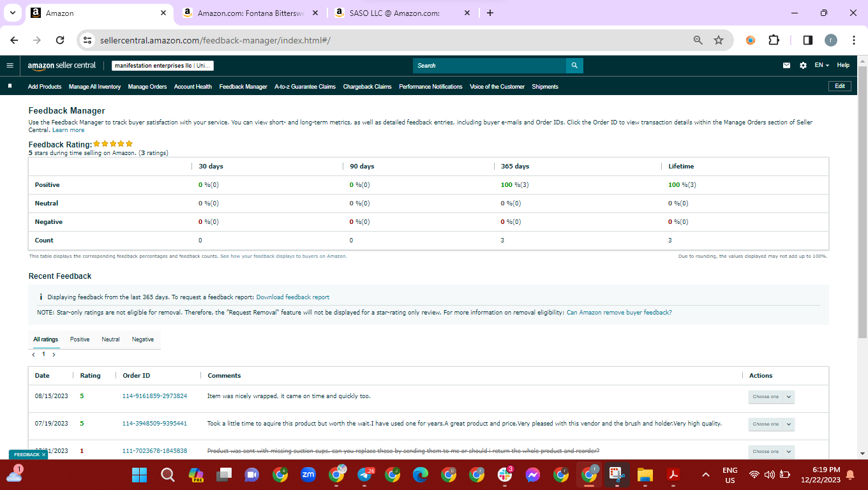Click the zoom magnifier in the address bar
Screen dimensions: 868x490
[x=698, y=40]
